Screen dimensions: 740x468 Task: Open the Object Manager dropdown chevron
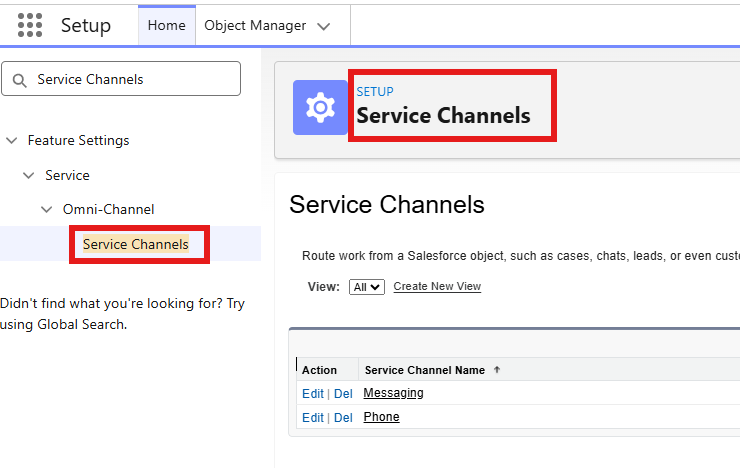(323, 26)
